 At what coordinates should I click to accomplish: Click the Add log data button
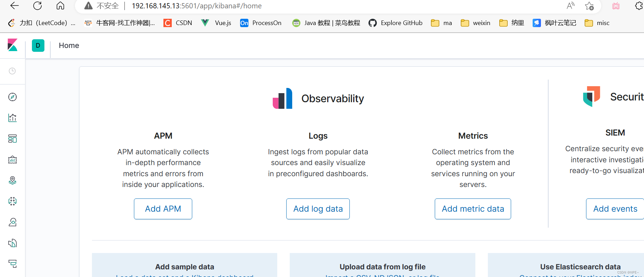(x=318, y=209)
